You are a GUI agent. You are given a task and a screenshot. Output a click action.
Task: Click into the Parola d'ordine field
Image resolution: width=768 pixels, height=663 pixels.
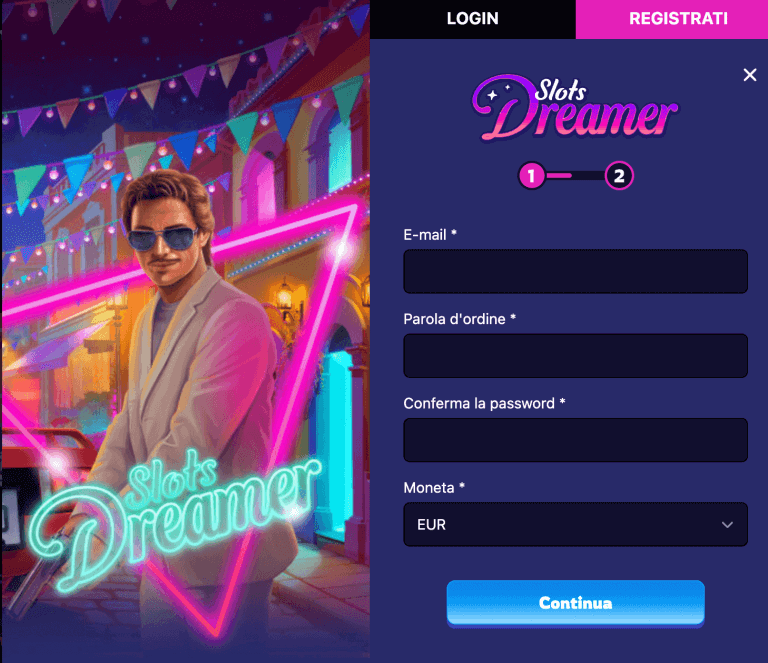pyautogui.click(x=576, y=355)
